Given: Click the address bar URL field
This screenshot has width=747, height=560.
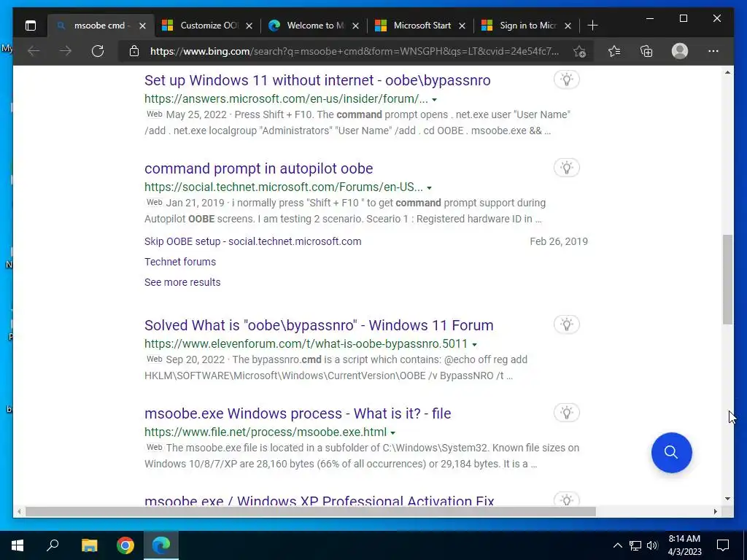Looking at the screenshot, I should [355, 51].
